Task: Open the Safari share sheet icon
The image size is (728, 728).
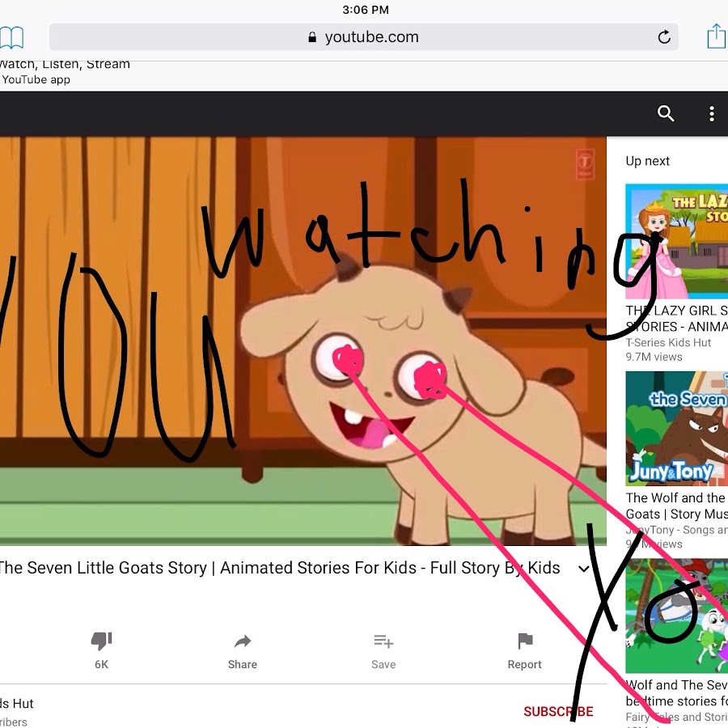Action: [x=717, y=36]
